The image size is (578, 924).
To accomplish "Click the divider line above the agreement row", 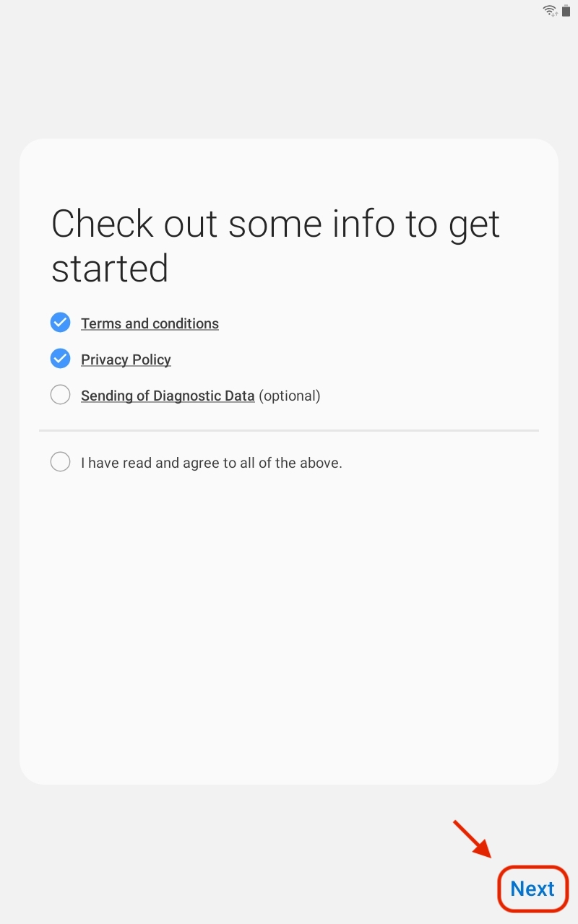I will [289, 431].
